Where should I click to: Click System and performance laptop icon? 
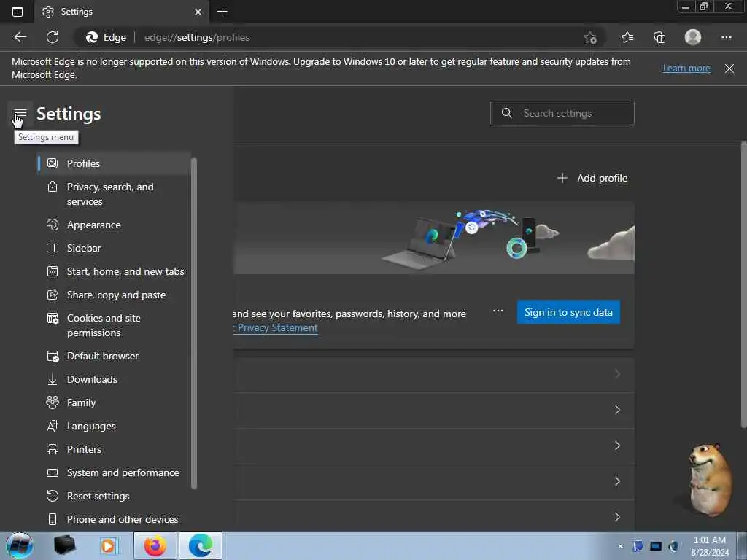coord(53,472)
